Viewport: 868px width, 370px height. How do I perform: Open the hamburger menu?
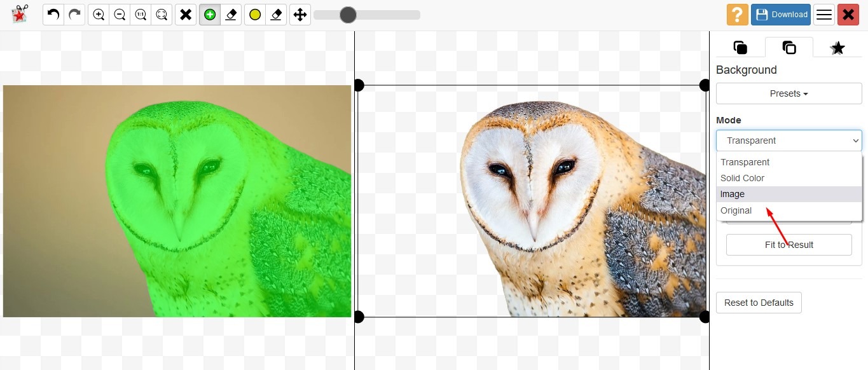(824, 15)
